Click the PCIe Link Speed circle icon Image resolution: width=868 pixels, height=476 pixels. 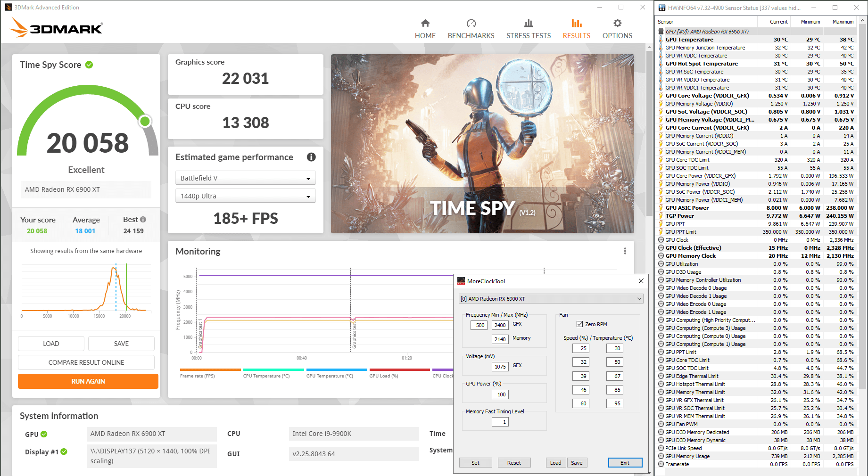coord(661,448)
